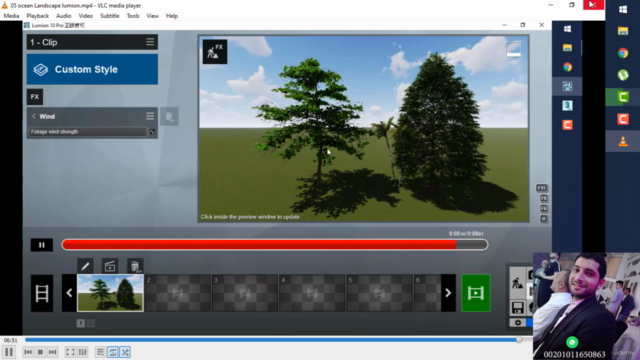Switch to clip page 2
640x360 pixels.
point(91,323)
